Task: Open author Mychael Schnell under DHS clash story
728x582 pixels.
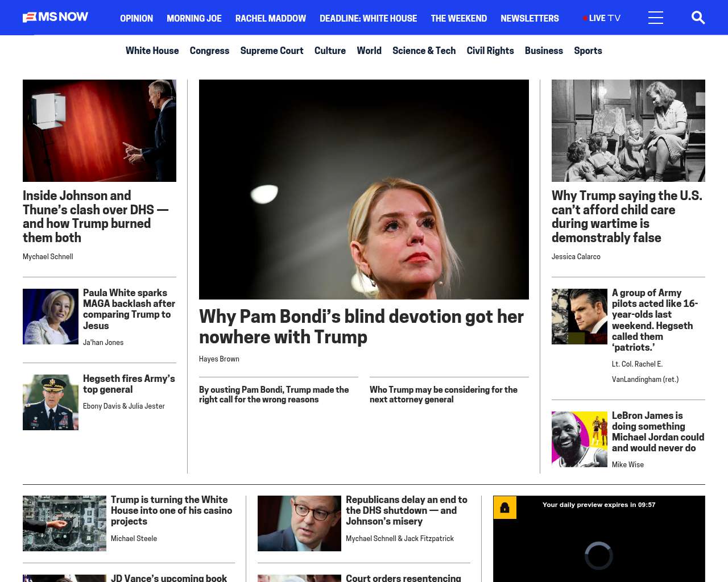Action: (x=48, y=257)
